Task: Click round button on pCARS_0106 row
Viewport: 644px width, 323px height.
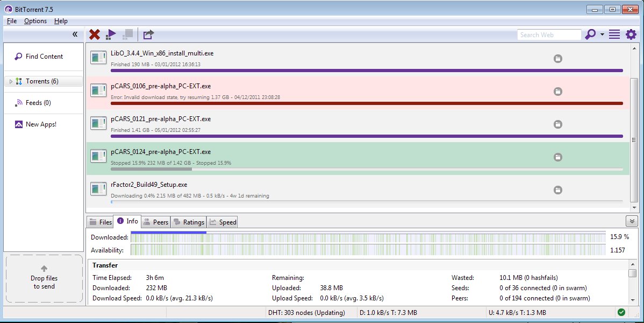Action: click(x=558, y=92)
